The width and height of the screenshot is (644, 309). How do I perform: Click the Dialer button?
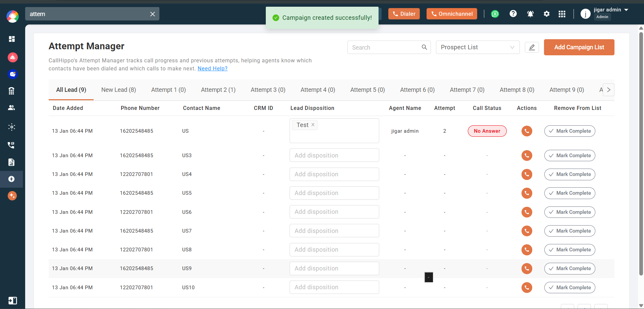[404, 14]
